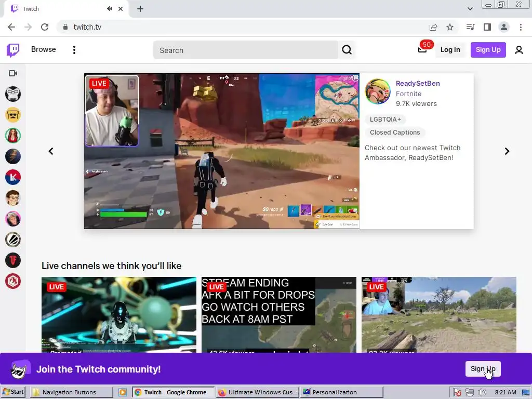Screen dimensions: 532x399
Task: Expand the tab search dropdown arrow
Action: (x=470, y=9)
